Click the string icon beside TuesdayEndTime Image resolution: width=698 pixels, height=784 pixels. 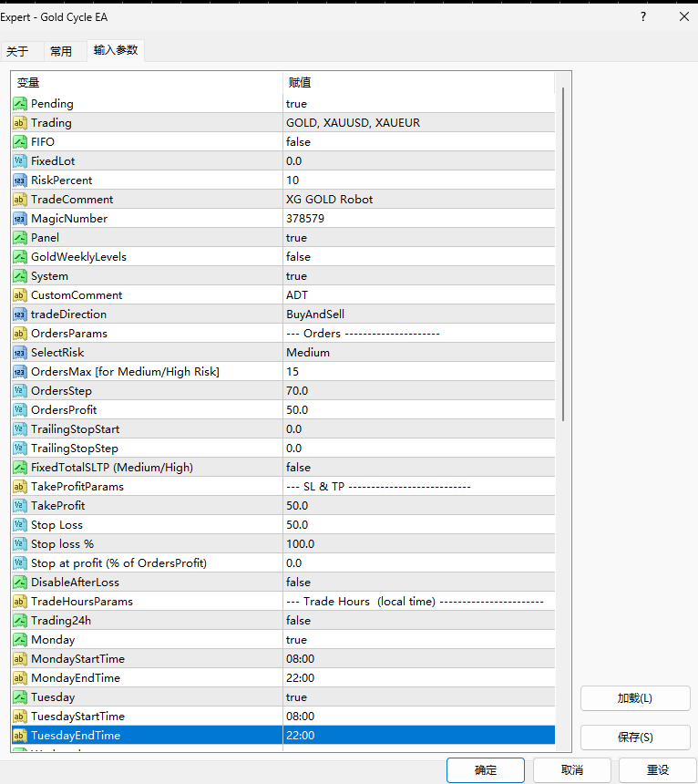(20, 736)
